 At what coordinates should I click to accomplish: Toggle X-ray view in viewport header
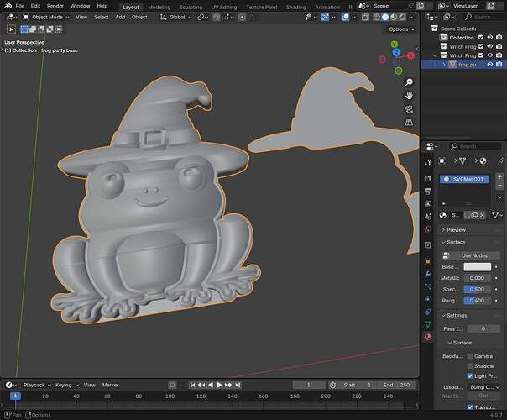[365, 17]
